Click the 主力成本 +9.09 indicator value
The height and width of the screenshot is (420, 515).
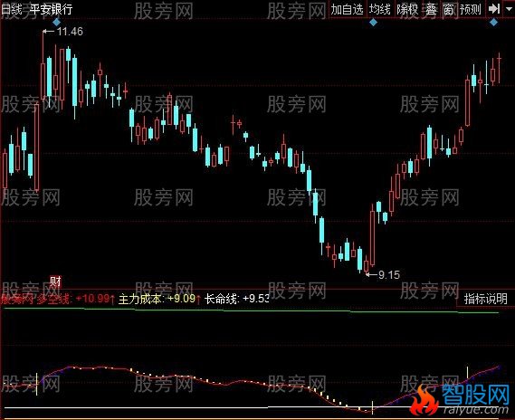click(x=159, y=299)
